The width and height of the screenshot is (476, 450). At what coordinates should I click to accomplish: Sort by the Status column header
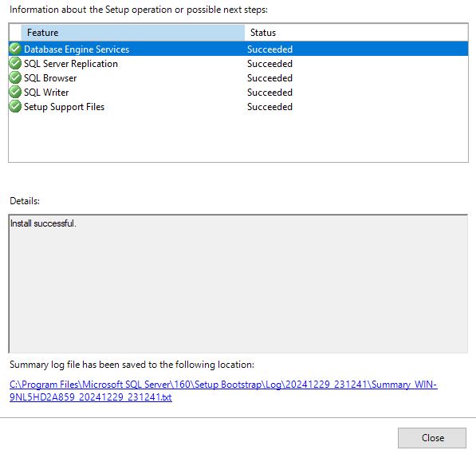point(356,33)
